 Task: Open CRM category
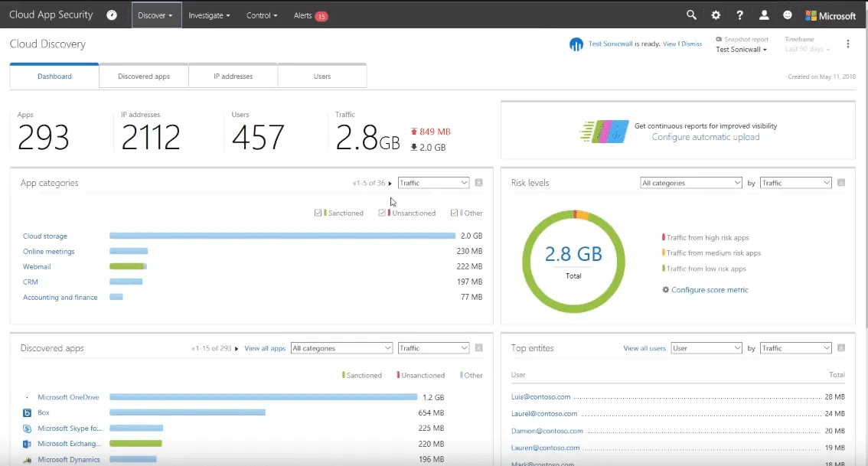pos(31,282)
